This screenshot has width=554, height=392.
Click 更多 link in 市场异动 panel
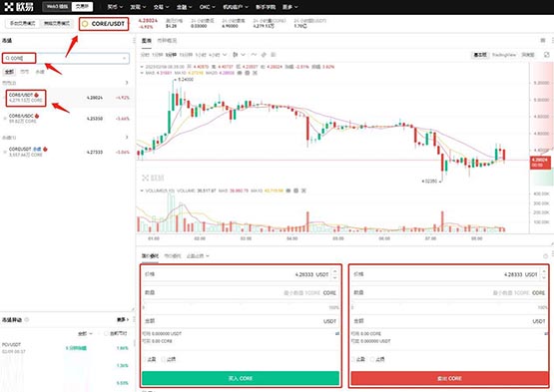(123, 319)
